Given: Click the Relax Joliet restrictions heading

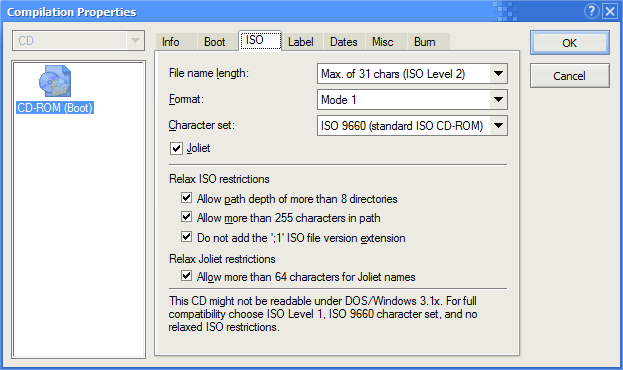Looking at the screenshot, I should (x=222, y=259).
